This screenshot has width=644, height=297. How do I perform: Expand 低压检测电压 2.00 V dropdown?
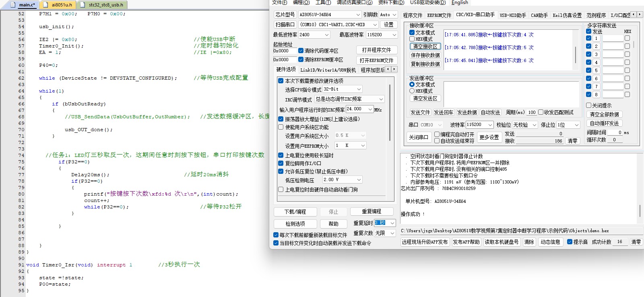pos(359,179)
